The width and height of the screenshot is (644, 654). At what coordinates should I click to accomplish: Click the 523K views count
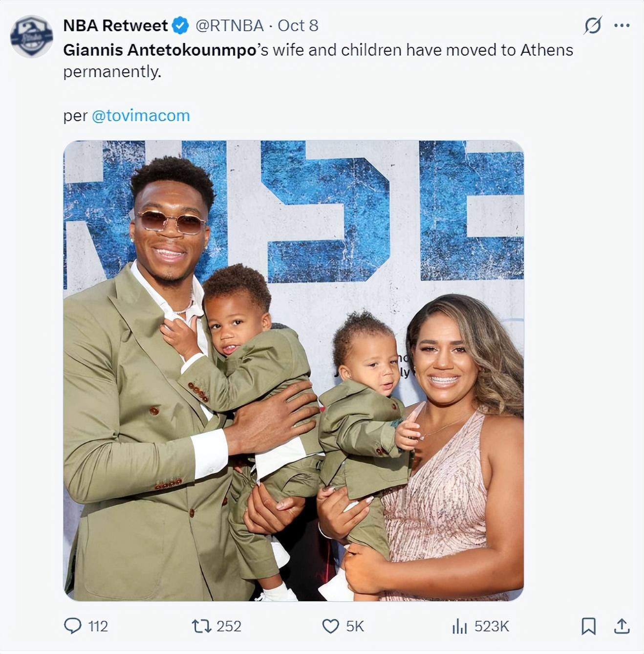pyautogui.click(x=492, y=626)
